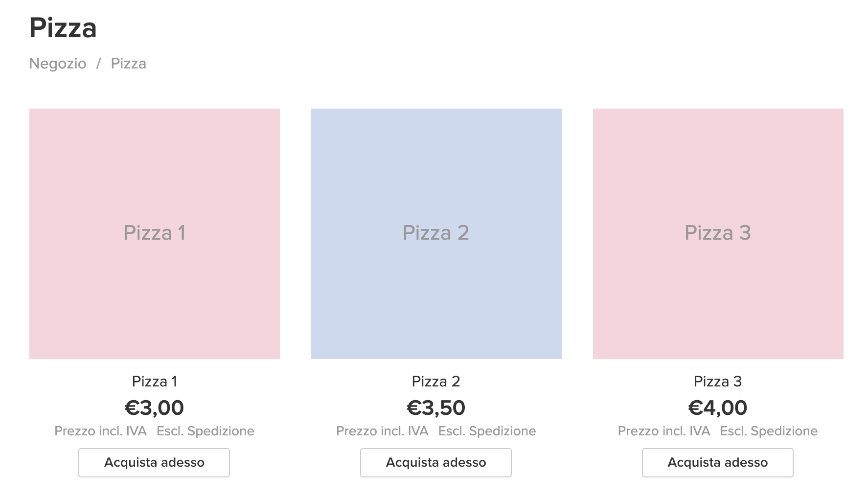Open the Pizza 3 product image

pos(717,234)
